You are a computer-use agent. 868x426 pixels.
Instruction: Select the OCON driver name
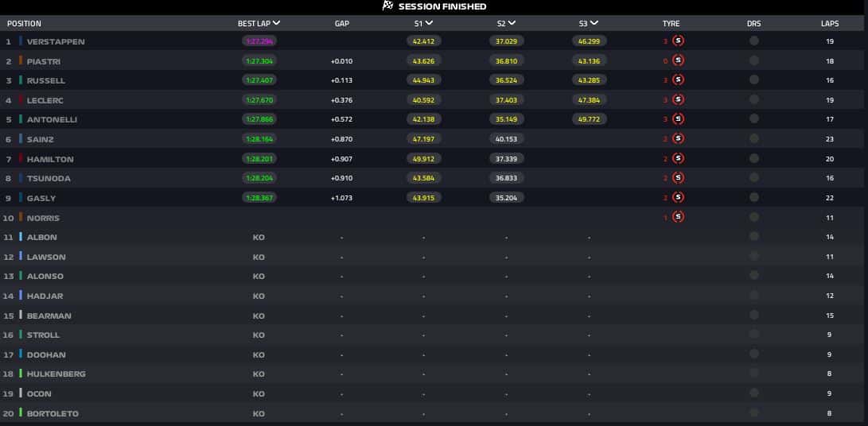tap(39, 394)
